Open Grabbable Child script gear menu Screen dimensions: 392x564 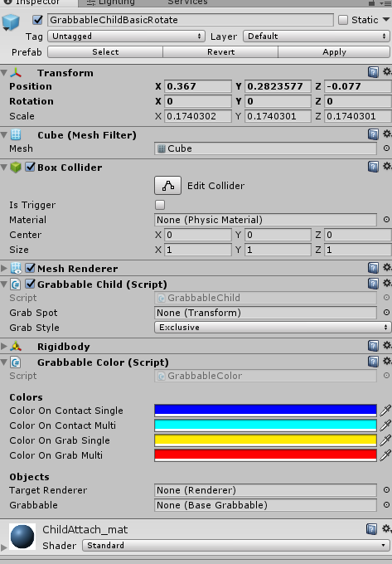386,284
